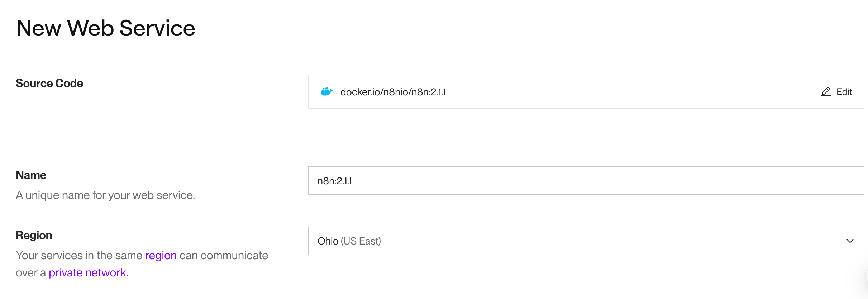Click the "(US East)" gray text

(x=361, y=241)
